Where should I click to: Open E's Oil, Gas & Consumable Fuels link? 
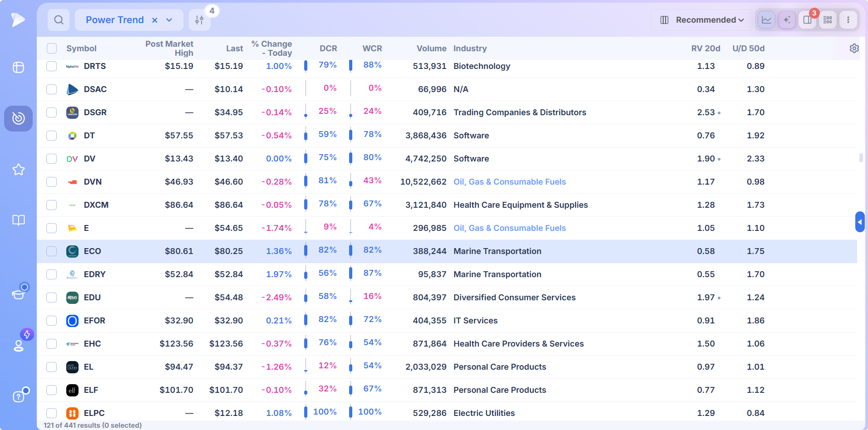[x=509, y=228]
